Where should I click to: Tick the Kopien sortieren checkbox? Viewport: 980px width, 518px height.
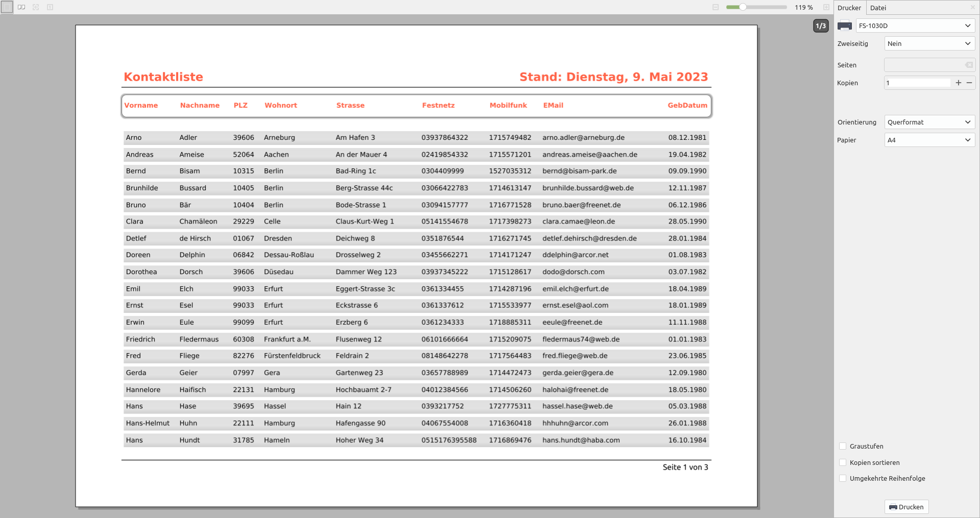point(843,462)
